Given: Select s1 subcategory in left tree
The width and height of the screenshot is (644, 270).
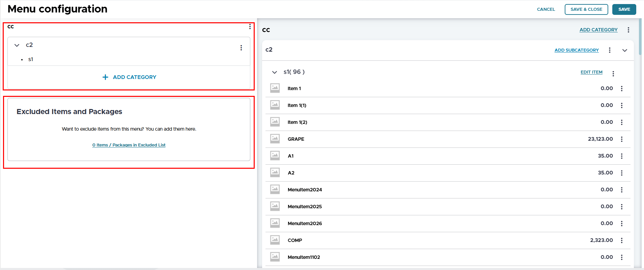Looking at the screenshot, I should click(x=31, y=59).
